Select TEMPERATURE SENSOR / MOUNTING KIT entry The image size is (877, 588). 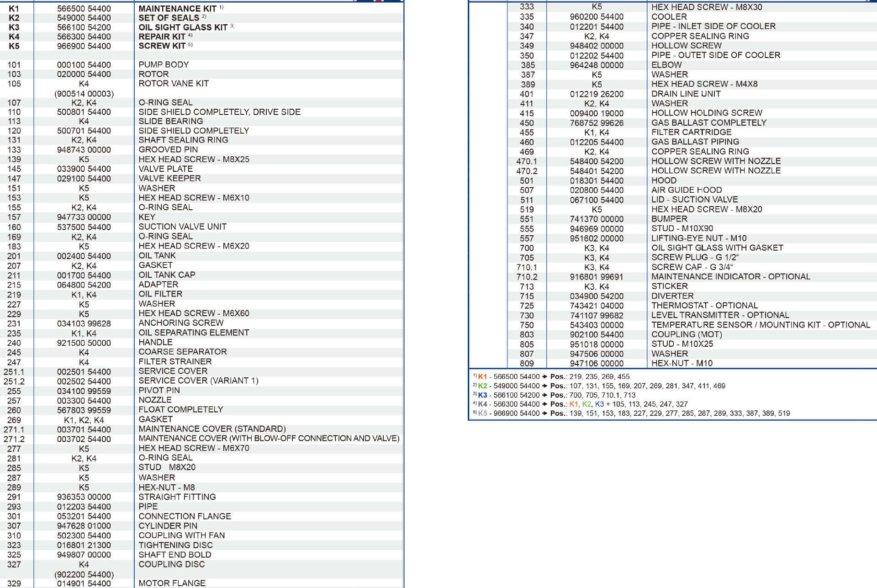pos(761,325)
